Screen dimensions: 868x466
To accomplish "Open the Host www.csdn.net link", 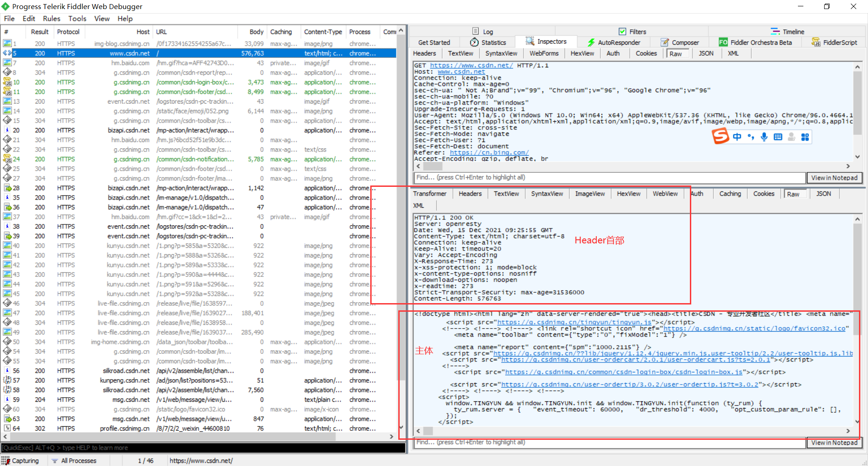I will tap(461, 71).
